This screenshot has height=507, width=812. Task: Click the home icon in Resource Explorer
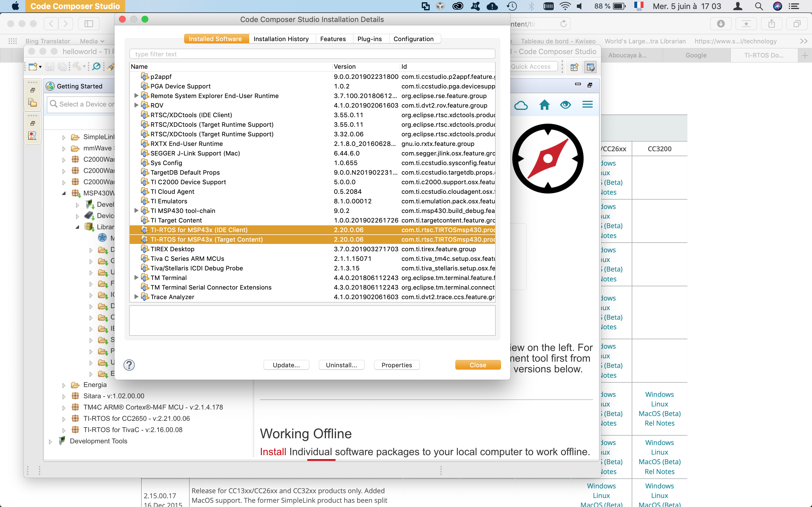coord(544,104)
